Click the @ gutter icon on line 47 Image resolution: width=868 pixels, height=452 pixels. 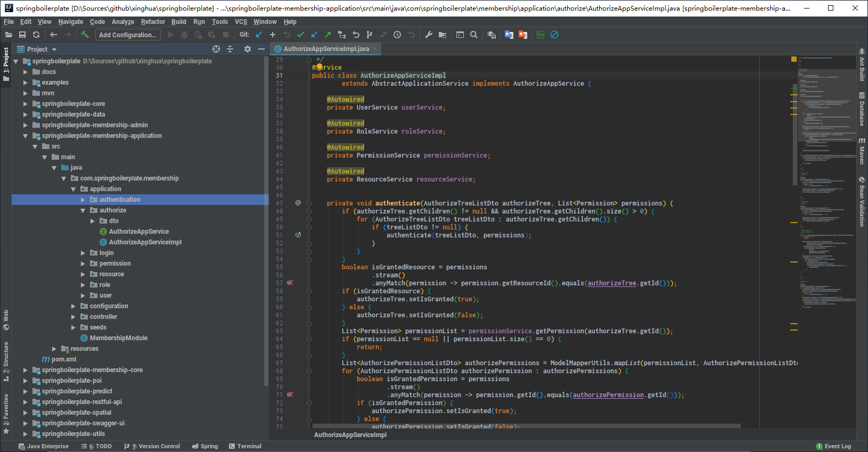298,203
